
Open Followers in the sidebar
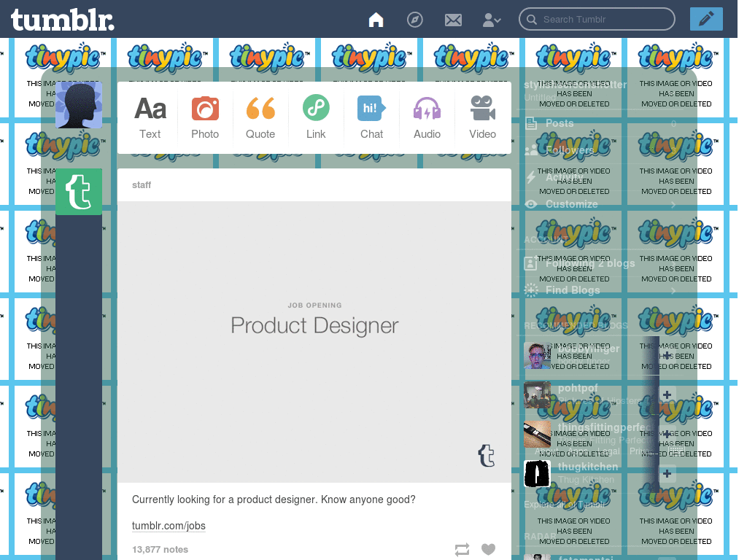(x=600, y=150)
